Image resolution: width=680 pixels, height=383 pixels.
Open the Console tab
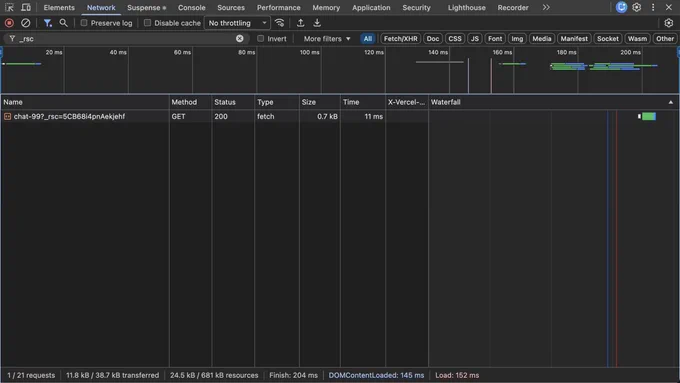pyautogui.click(x=192, y=7)
